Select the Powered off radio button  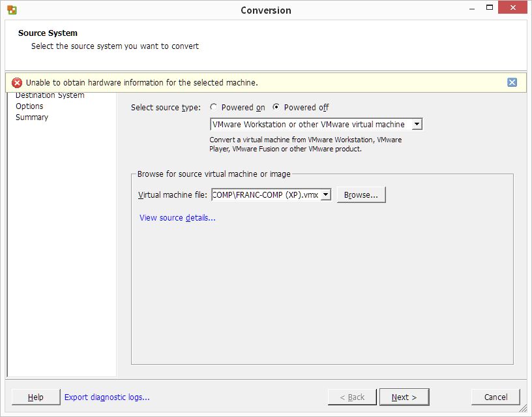click(276, 107)
